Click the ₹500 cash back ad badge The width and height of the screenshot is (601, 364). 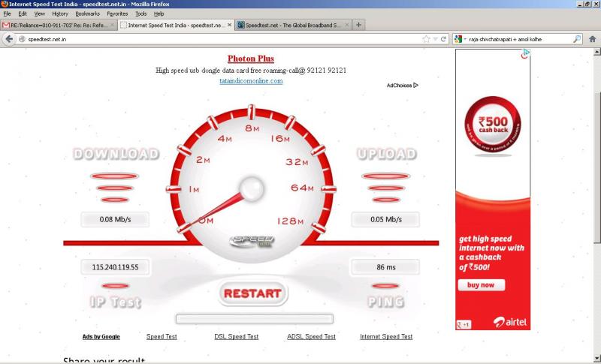point(493,125)
